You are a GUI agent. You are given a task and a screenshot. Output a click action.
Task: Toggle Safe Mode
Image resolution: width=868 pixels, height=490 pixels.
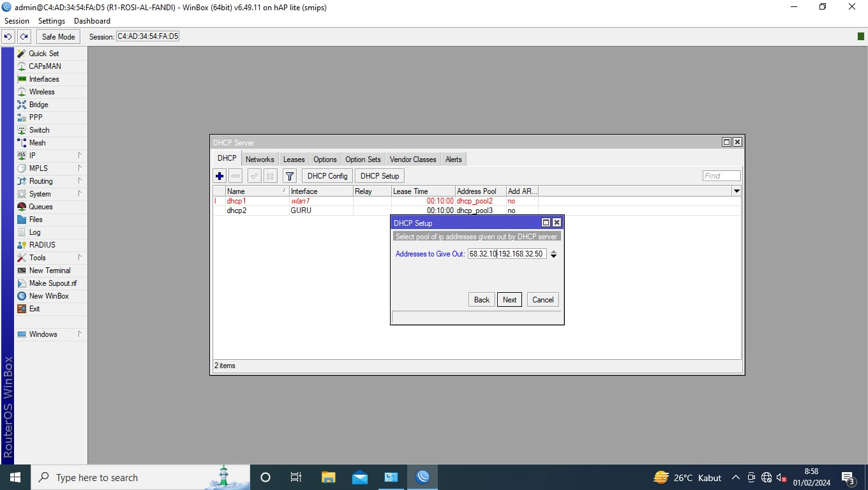58,37
